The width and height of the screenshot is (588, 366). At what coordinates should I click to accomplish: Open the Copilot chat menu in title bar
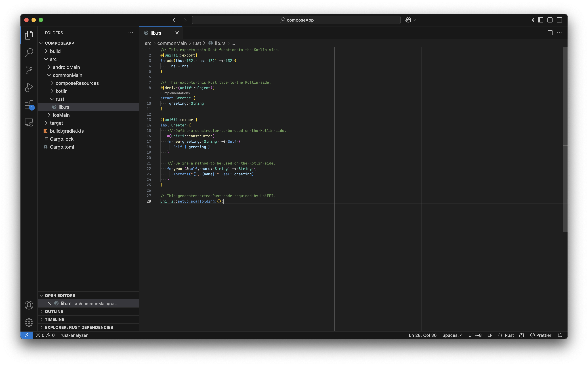click(x=410, y=20)
